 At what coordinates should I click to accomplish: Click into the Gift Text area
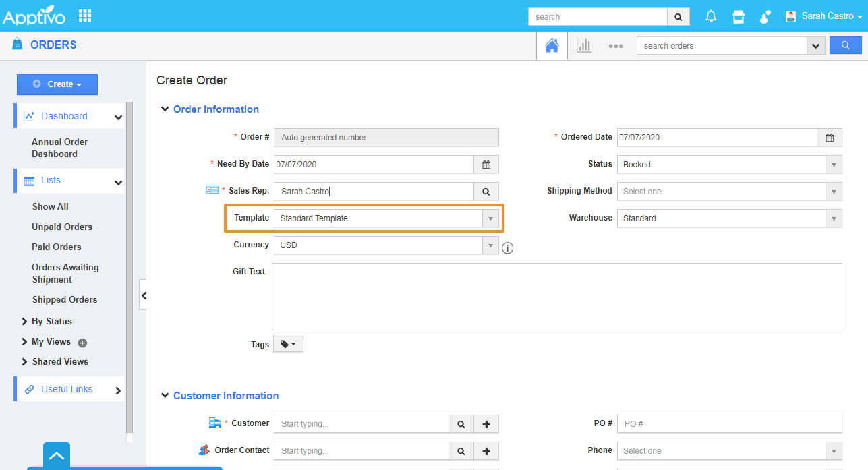(x=556, y=297)
